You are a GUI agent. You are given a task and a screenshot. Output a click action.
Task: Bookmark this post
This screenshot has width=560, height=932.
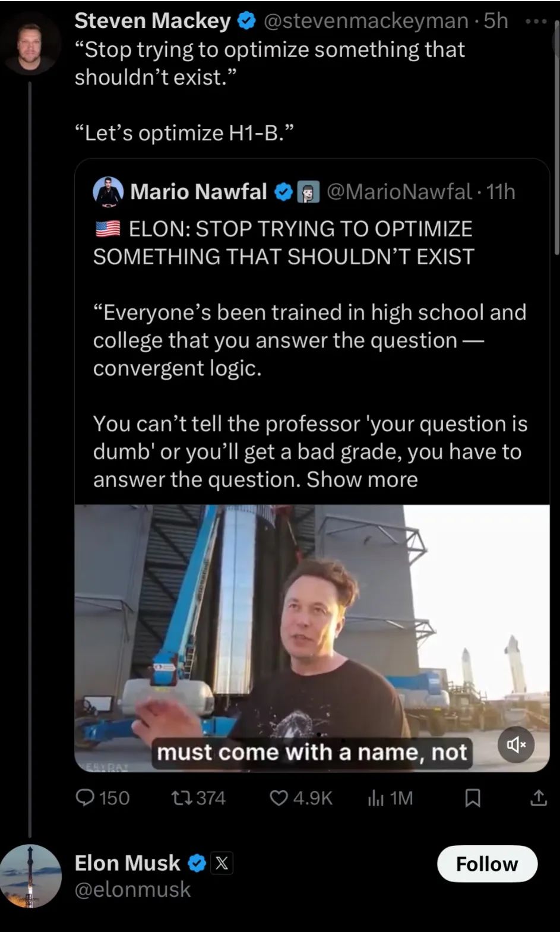(x=473, y=798)
